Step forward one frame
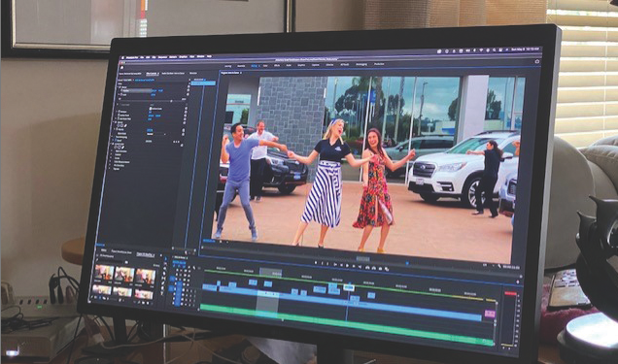Image resolution: width=618 pixels, height=364 pixels. pos(354,266)
